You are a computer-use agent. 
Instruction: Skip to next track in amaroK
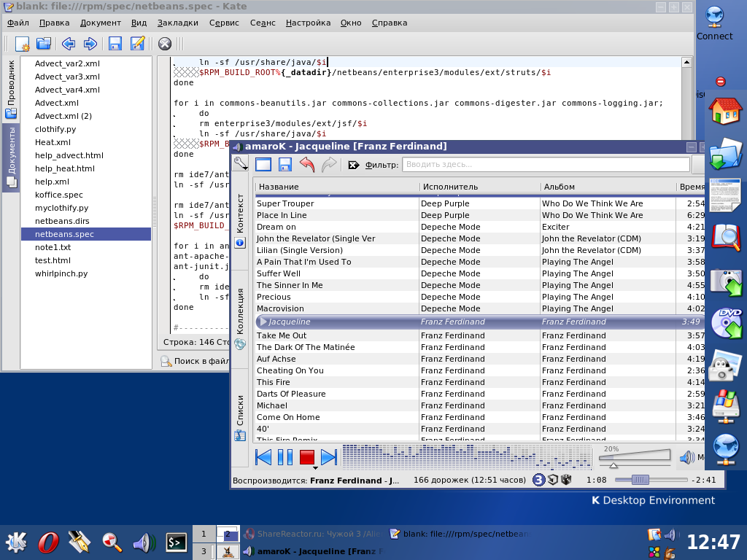point(329,457)
